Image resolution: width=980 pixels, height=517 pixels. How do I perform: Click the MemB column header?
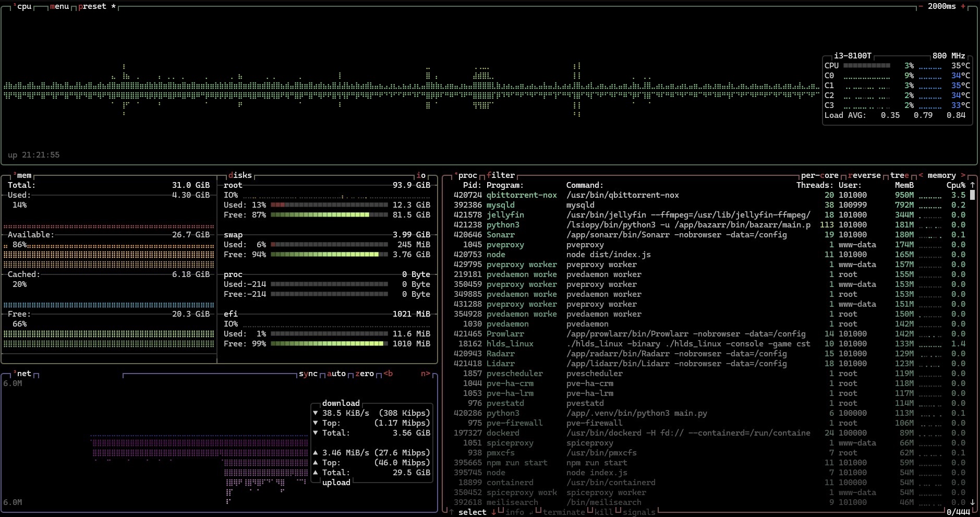click(904, 185)
